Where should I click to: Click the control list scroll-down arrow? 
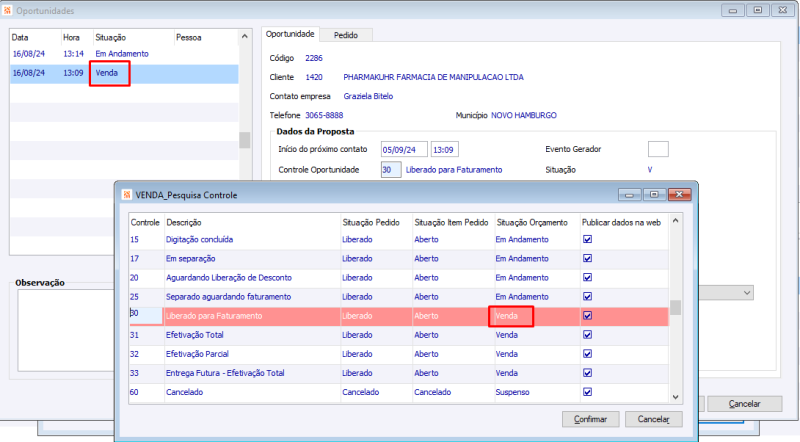676,397
